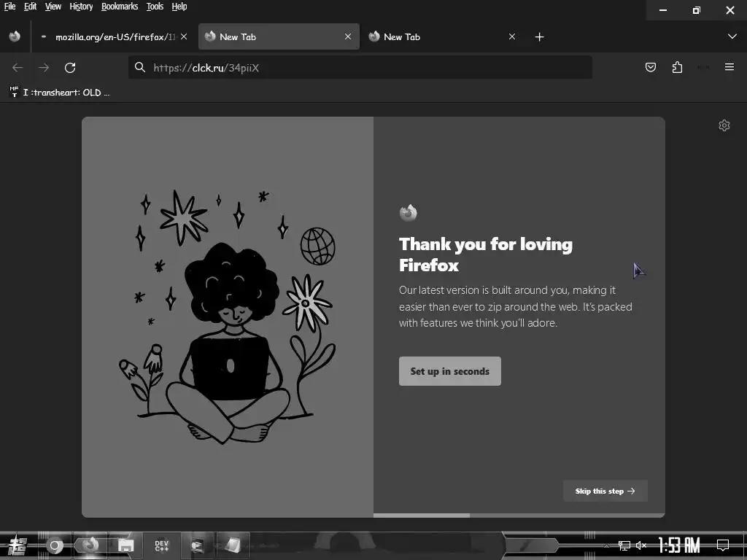
Task: Open the Cortana circle on taskbar
Action: point(54,545)
